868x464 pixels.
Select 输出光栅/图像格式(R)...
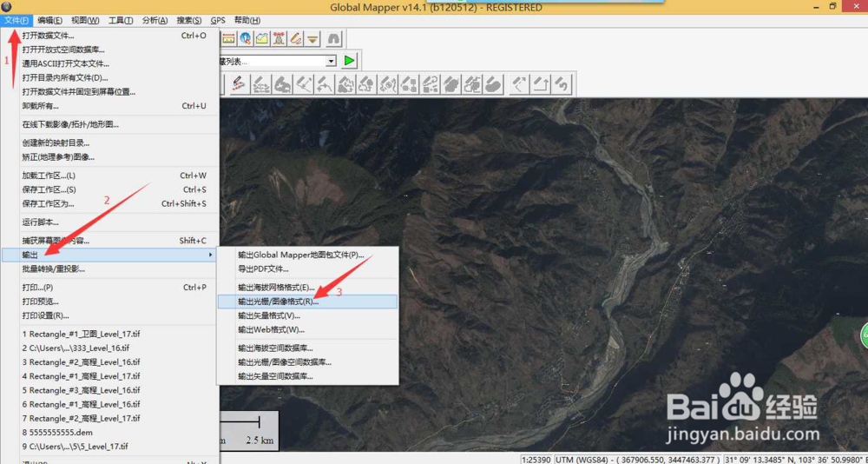click(307, 302)
